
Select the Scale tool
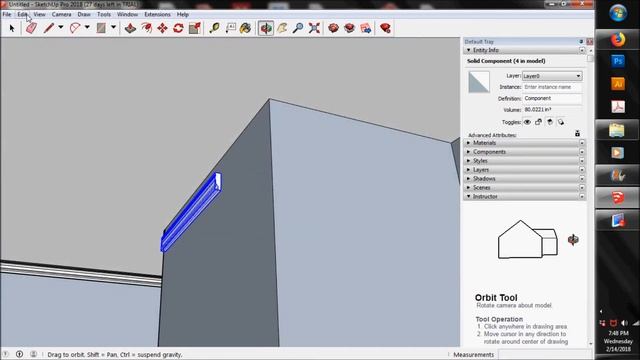point(195,28)
